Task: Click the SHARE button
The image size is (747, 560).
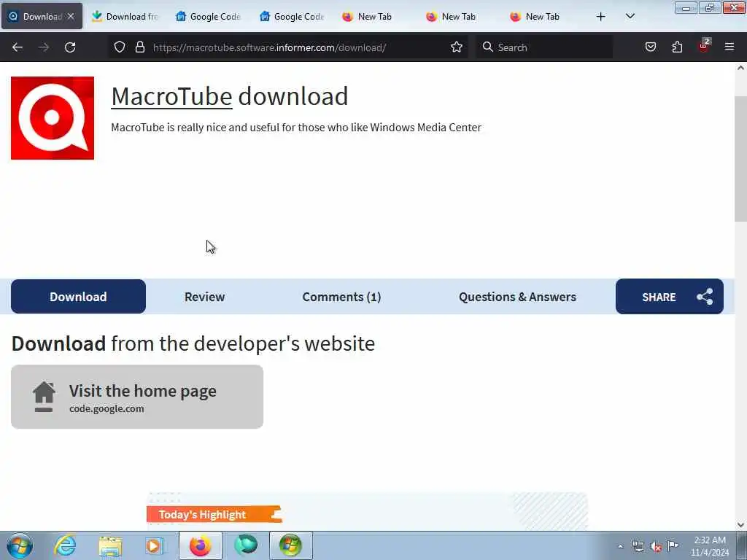Action: [670, 297]
